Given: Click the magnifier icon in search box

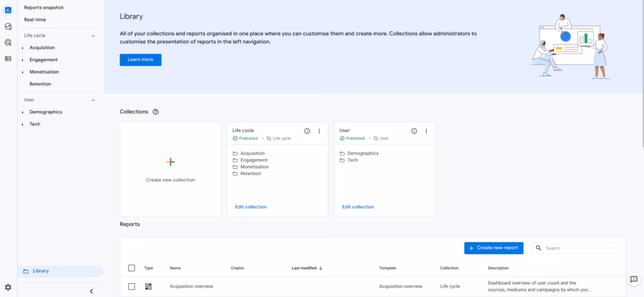Looking at the screenshot, I should coord(538,248).
